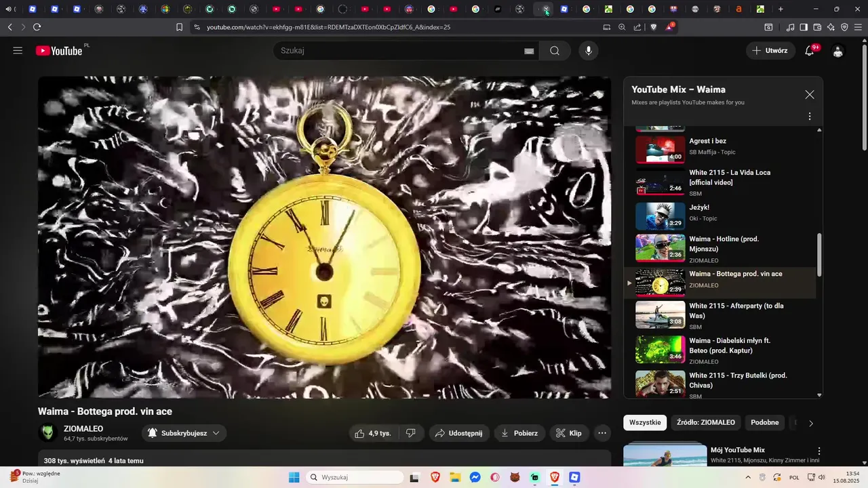This screenshot has width=868, height=488.
Task: Play Waima - Diabelski młyn ft. Beteo
Action: pyautogui.click(x=720, y=350)
